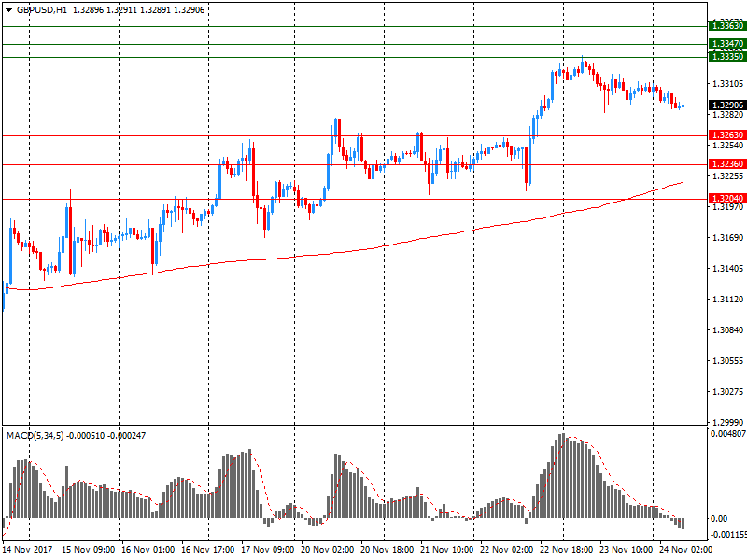Viewport: 747px width, 560px height.
Task: Click the 20 Nov 02:00 time axis label
Action: pyautogui.click(x=328, y=550)
